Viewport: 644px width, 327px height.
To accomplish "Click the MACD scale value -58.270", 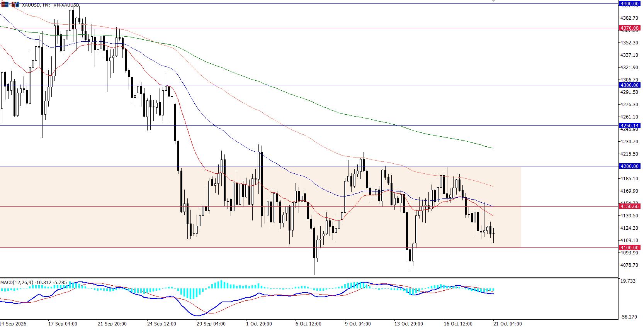I will point(628,317).
